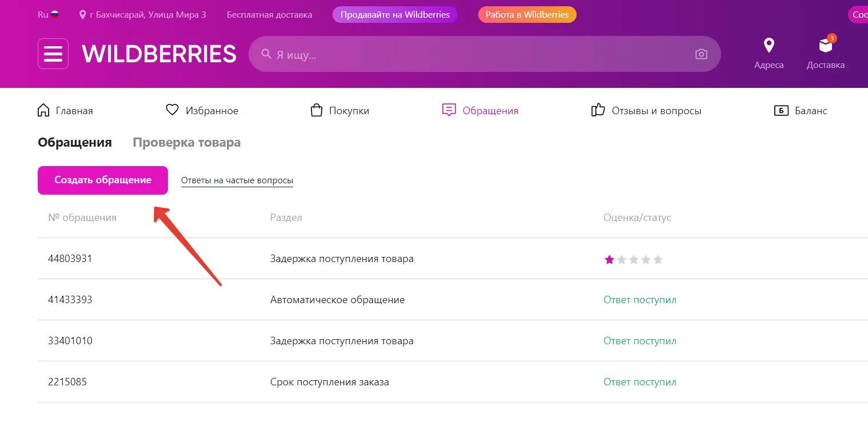Viewport: 868px width, 427px height.
Task: Open appeal number 41433393
Action: click(70, 300)
